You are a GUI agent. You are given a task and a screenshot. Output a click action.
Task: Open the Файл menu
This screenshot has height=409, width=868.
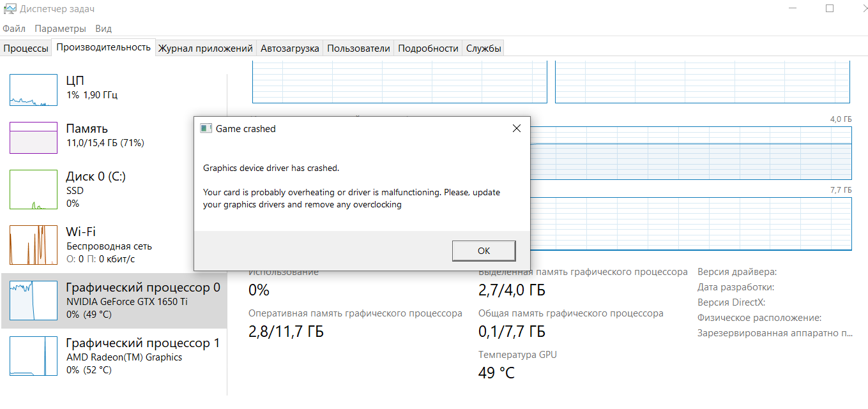coord(14,29)
